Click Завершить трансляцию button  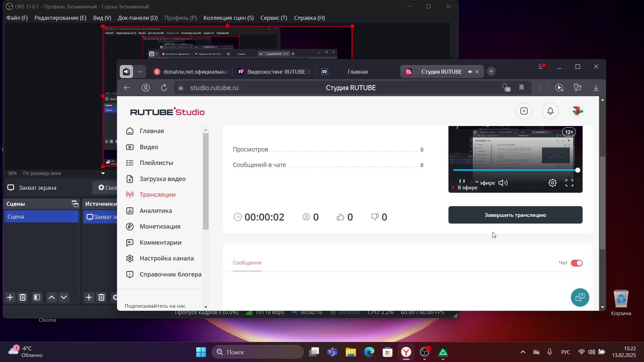(515, 215)
